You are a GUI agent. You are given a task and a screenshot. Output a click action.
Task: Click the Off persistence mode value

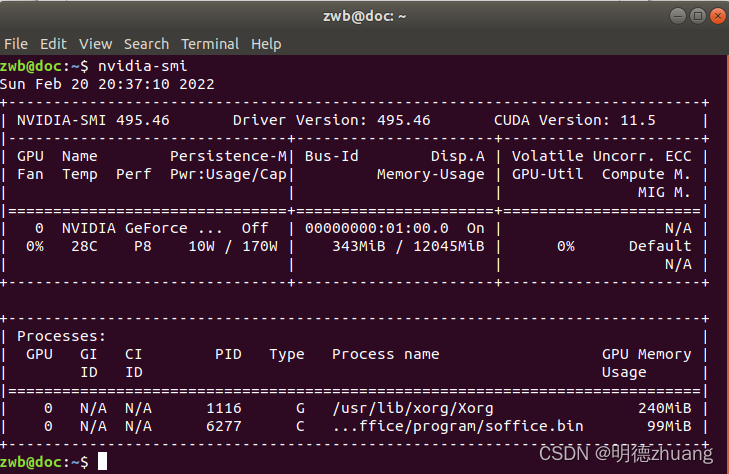pos(255,228)
